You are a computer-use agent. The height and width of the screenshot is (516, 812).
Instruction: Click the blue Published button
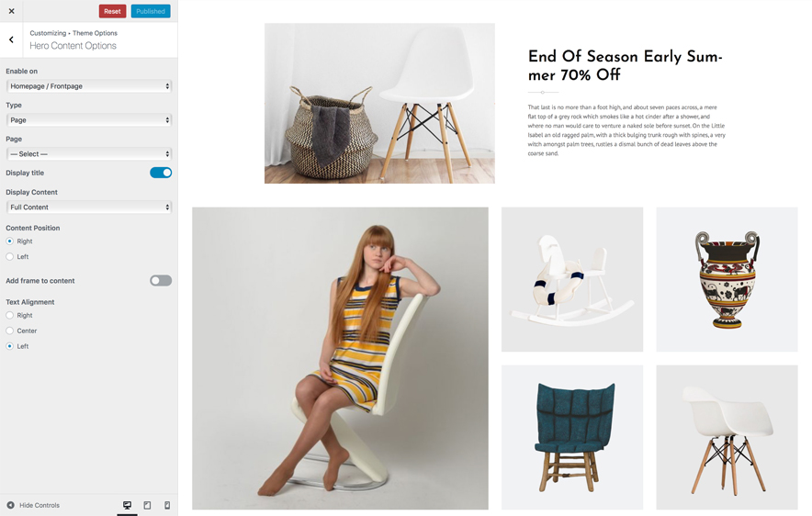(x=151, y=11)
